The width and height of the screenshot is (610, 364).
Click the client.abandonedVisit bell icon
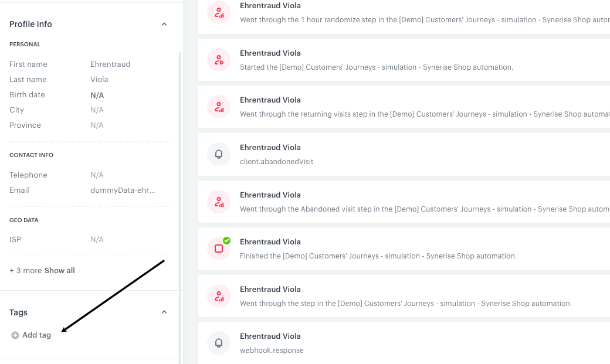click(219, 154)
